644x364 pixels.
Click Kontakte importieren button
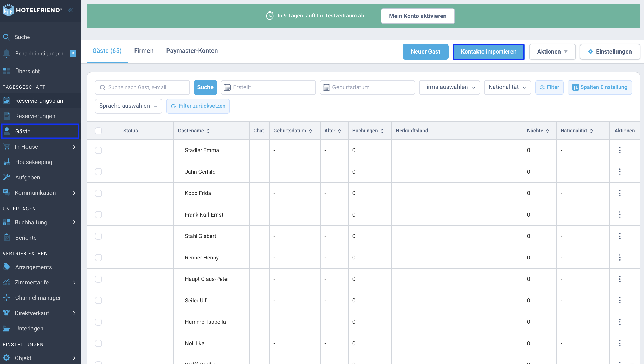[x=489, y=52]
